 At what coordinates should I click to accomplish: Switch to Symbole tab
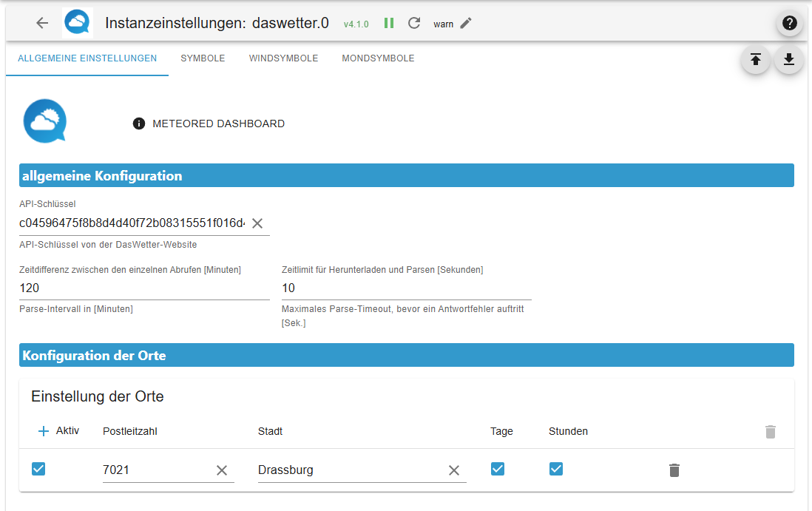click(x=203, y=58)
